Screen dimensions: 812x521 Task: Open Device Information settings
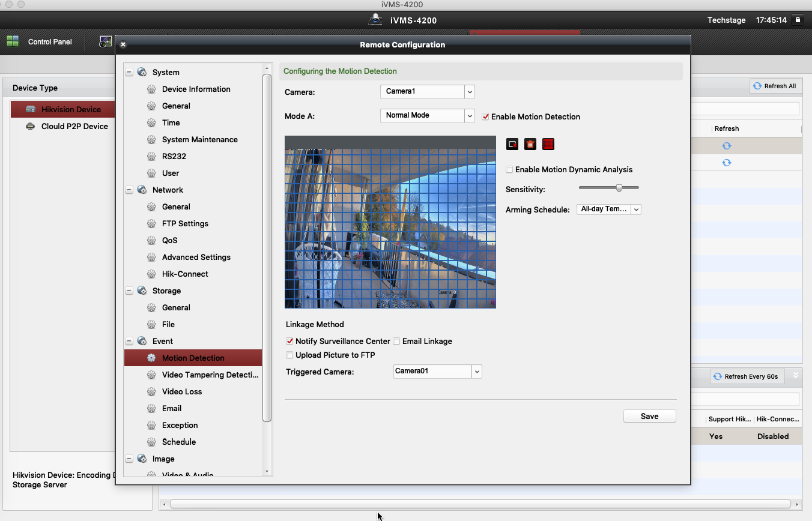(196, 89)
